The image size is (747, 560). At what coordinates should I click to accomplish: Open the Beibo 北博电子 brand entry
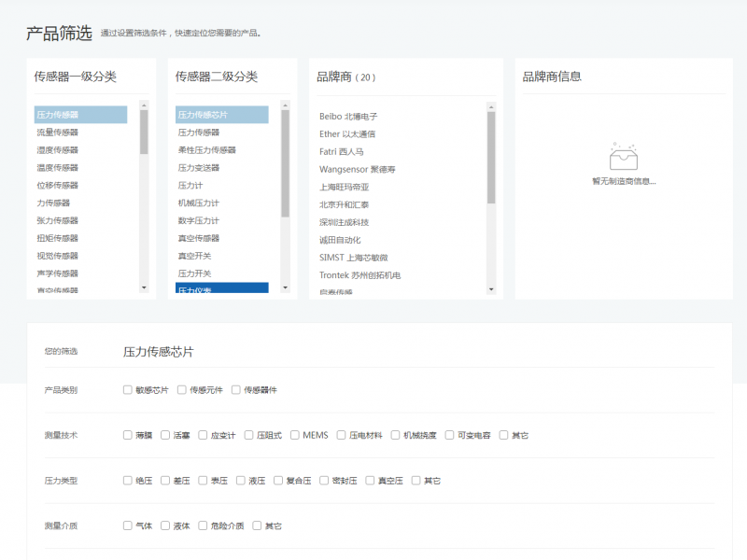[348, 117]
